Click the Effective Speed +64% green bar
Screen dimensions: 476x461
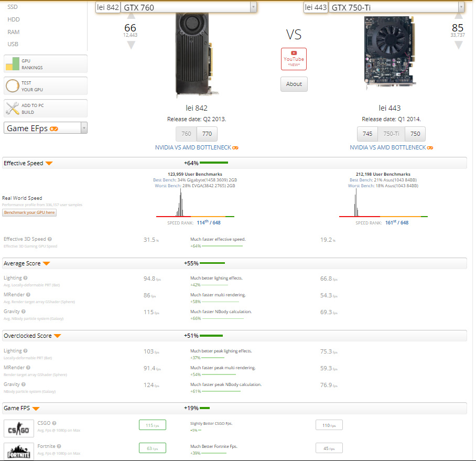coord(214,163)
